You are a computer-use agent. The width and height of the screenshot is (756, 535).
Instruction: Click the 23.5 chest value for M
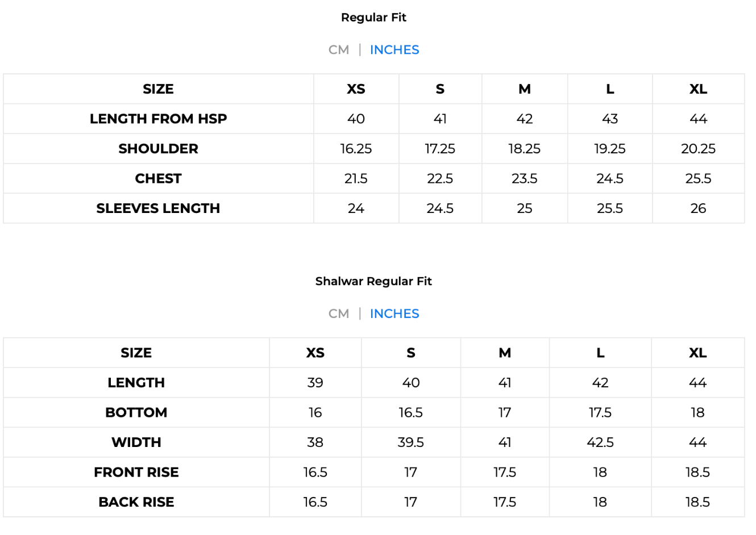(x=524, y=178)
